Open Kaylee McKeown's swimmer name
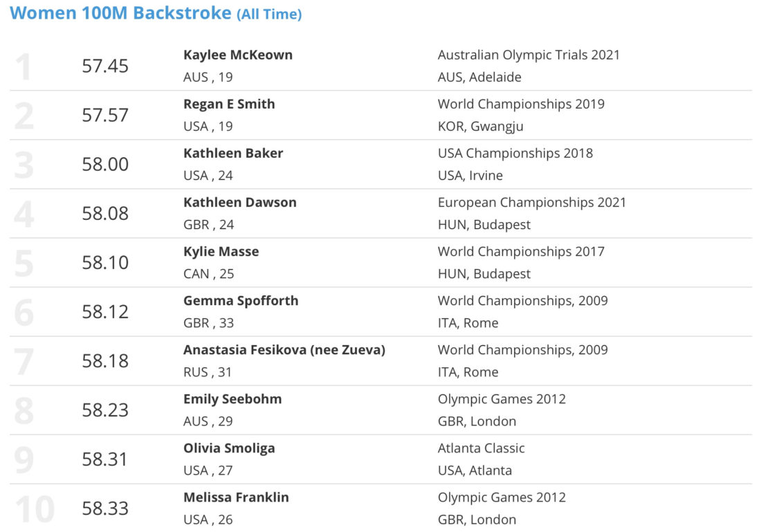The width and height of the screenshot is (761, 532). point(238,55)
